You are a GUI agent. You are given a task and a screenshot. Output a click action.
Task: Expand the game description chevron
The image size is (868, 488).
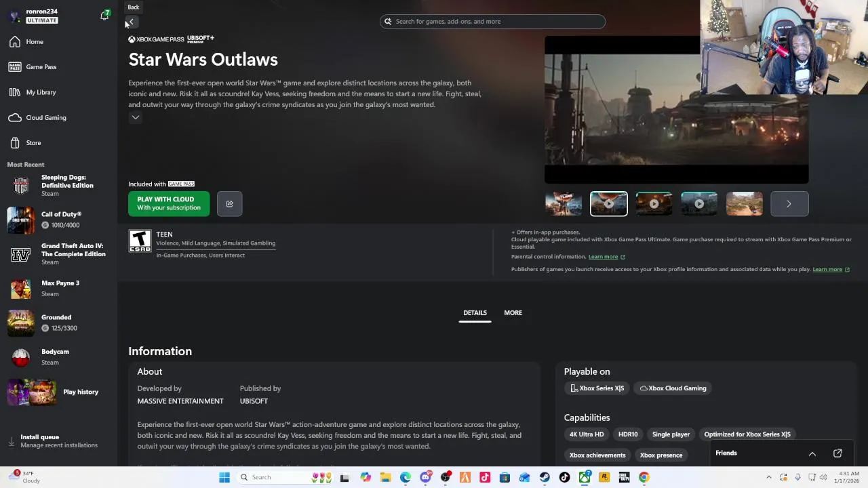click(136, 118)
